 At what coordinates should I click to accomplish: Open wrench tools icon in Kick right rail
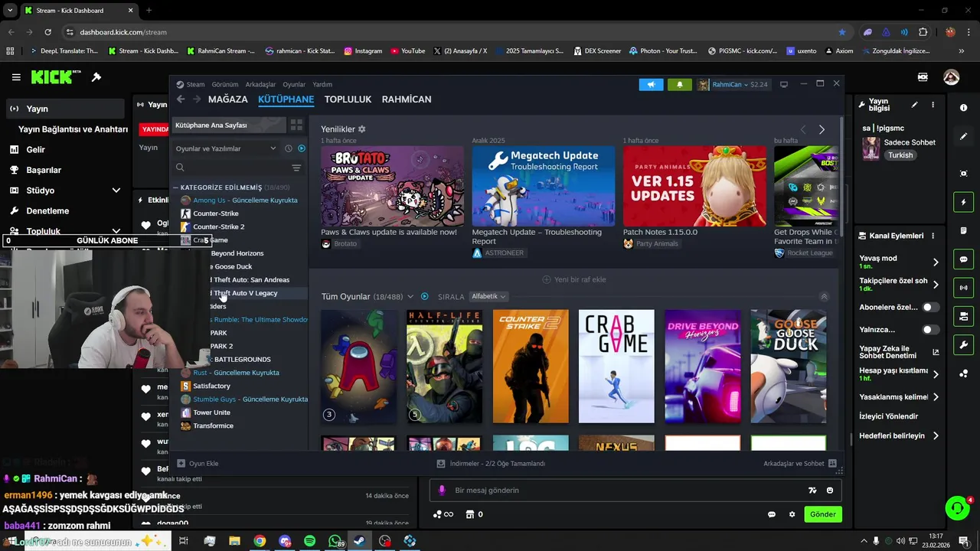(963, 345)
